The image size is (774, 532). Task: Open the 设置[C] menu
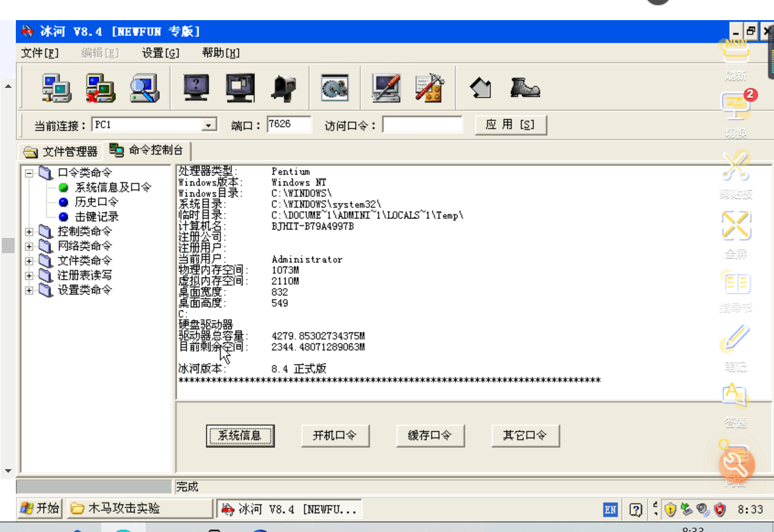[161, 52]
